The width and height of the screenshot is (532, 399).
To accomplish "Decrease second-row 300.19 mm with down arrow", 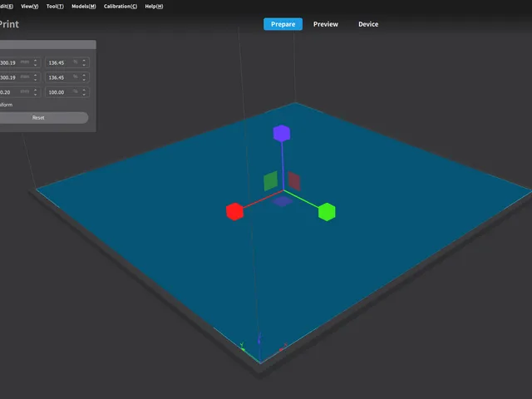I will click(x=35, y=80).
